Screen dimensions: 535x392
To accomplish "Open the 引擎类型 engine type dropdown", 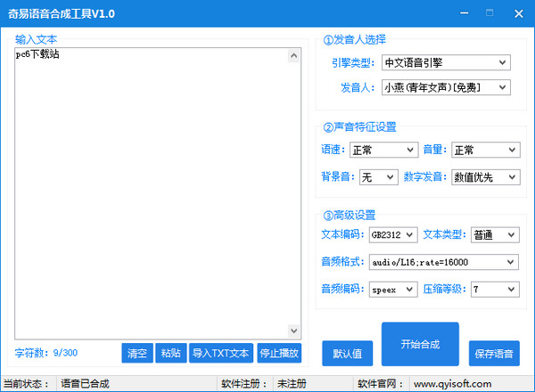I will pyautogui.click(x=445, y=62).
